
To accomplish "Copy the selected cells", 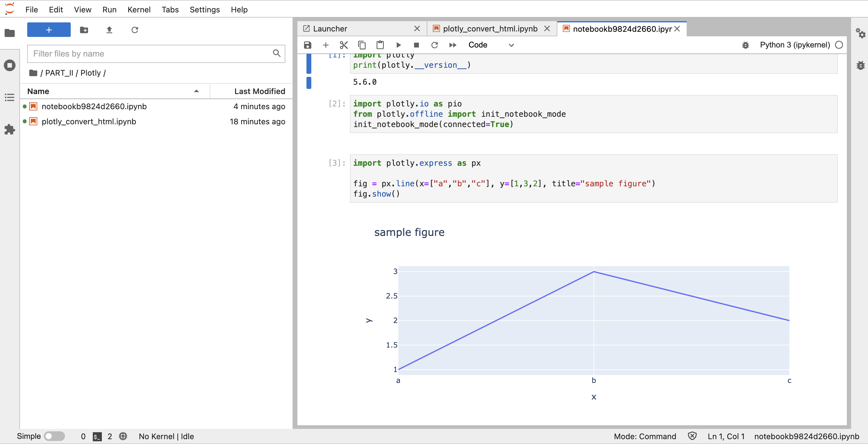I will coord(362,45).
